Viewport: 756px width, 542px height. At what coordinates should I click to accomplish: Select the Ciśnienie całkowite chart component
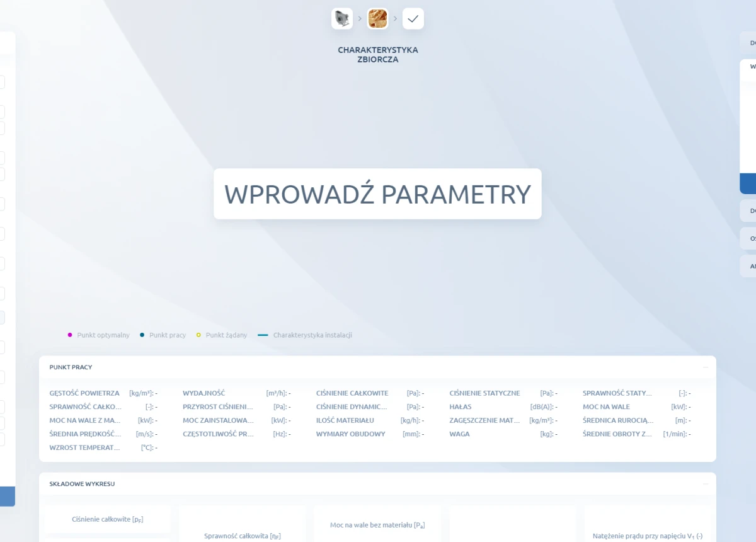click(x=108, y=519)
